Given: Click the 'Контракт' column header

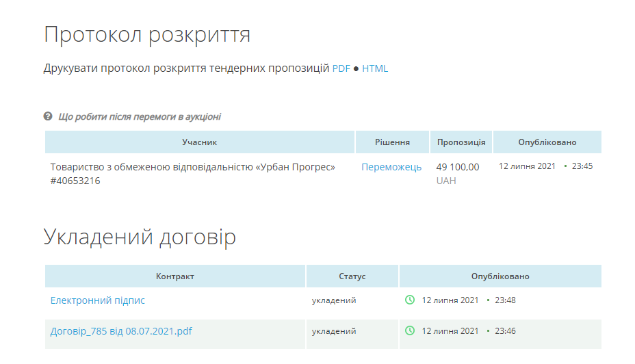Looking at the screenshot, I should (x=175, y=276).
